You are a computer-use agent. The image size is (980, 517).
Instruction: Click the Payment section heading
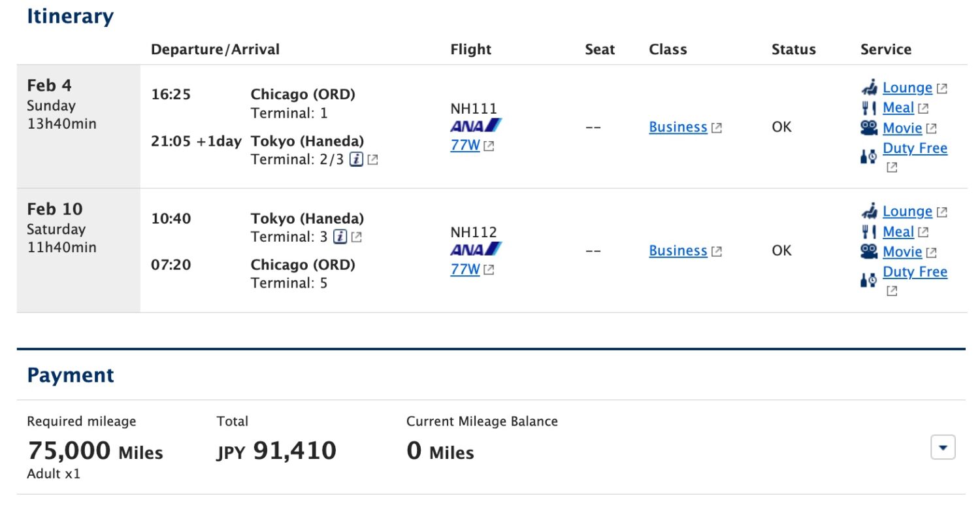71,375
